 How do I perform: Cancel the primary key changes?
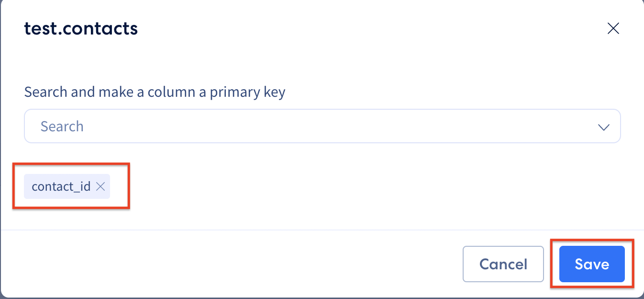[503, 264]
